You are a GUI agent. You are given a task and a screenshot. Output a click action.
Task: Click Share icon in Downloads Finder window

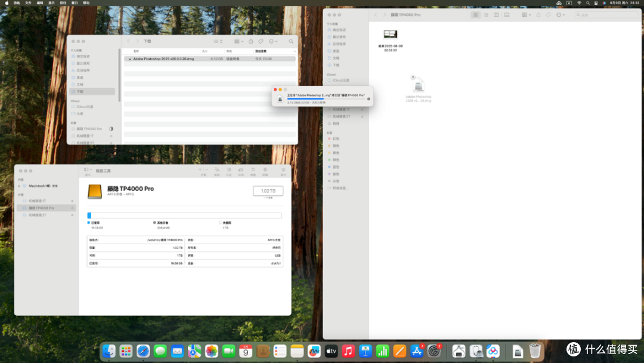point(251,41)
